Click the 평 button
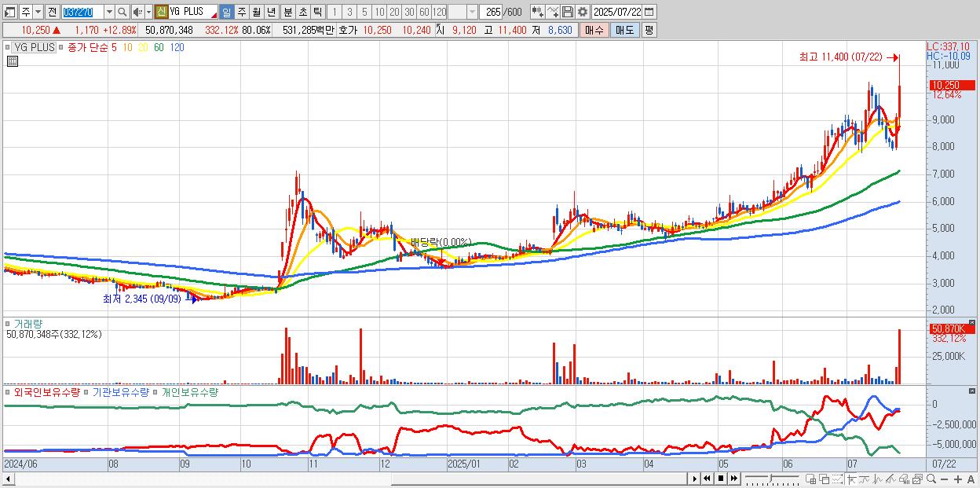This screenshot has width=980, height=488. (649, 30)
